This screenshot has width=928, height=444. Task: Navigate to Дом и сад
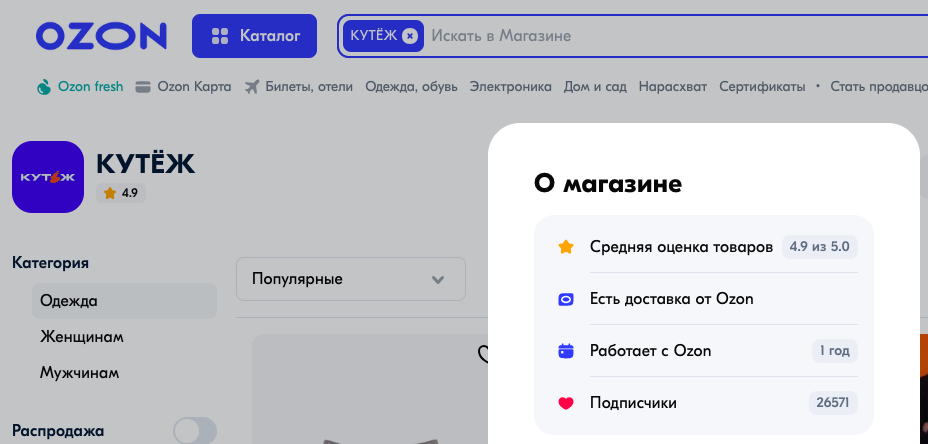(x=595, y=87)
